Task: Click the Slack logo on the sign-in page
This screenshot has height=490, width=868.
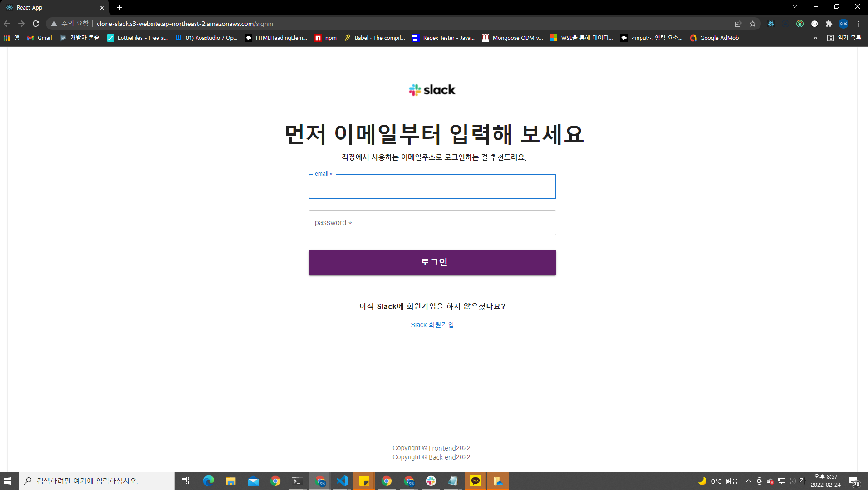Action: tap(432, 90)
